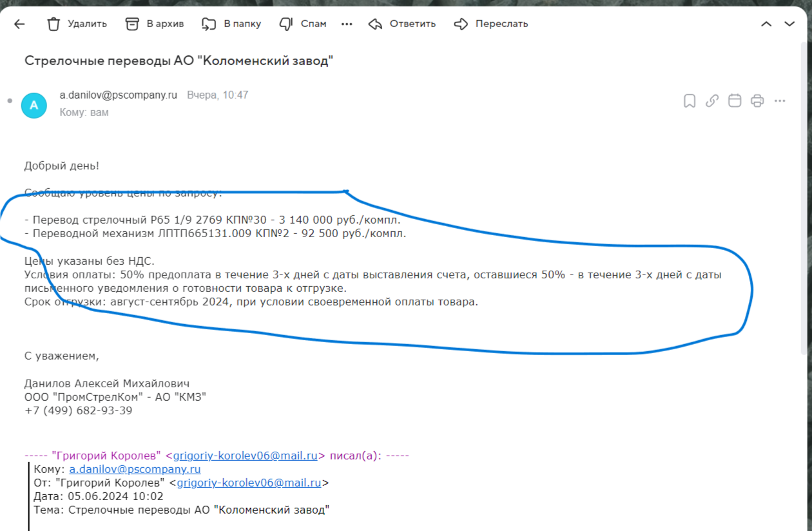Click the quoted date Дата: 05.06.2024 10:02
Screen dimensions: 812x531
click(99, 496)
